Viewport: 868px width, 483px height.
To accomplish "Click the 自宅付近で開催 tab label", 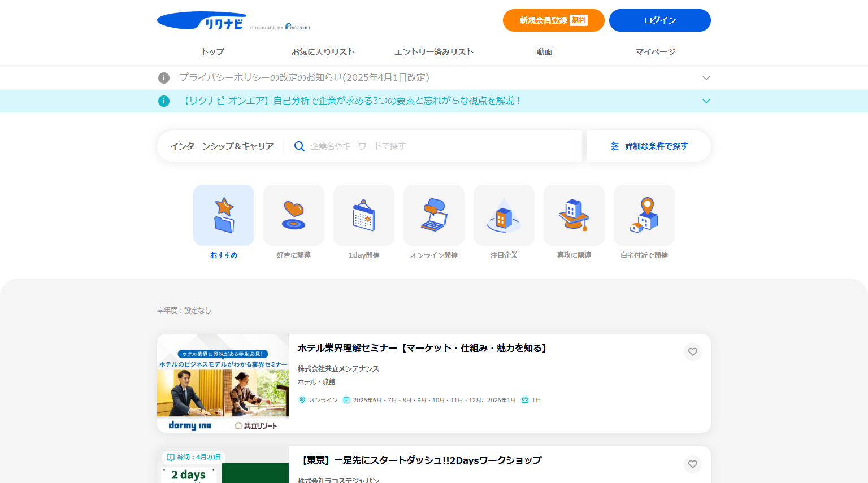I will (x=644, y=255).
